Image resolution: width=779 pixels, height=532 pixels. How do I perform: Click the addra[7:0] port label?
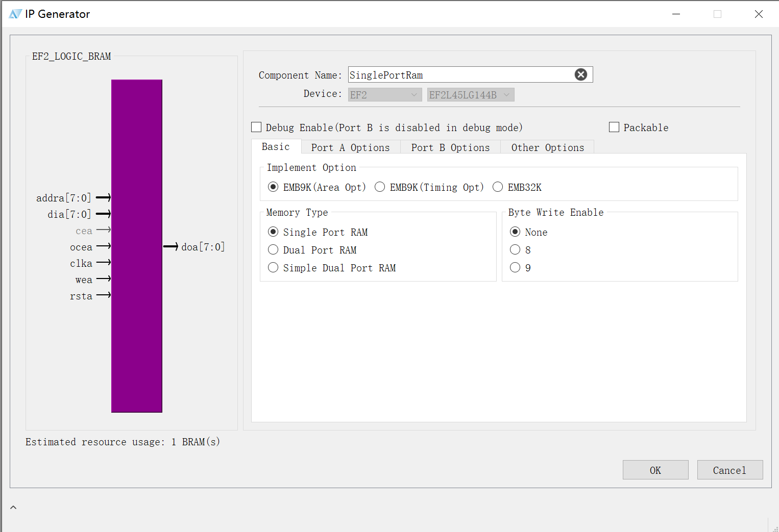[64, 198]
